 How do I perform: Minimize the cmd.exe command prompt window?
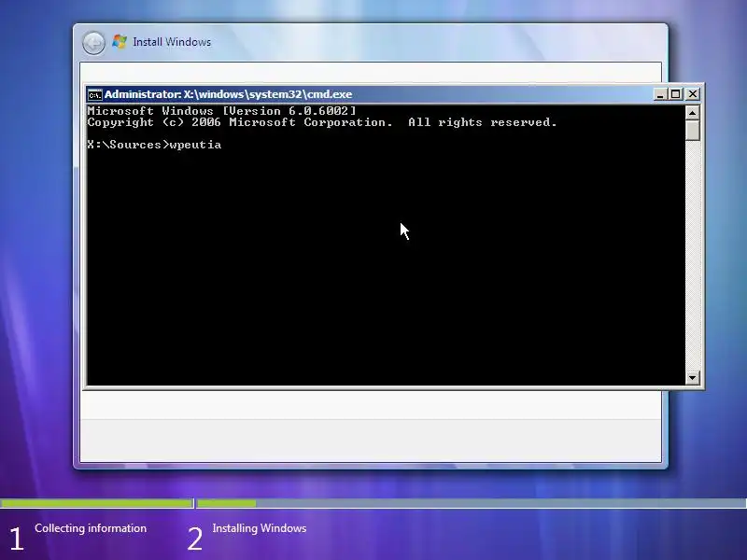660,94
